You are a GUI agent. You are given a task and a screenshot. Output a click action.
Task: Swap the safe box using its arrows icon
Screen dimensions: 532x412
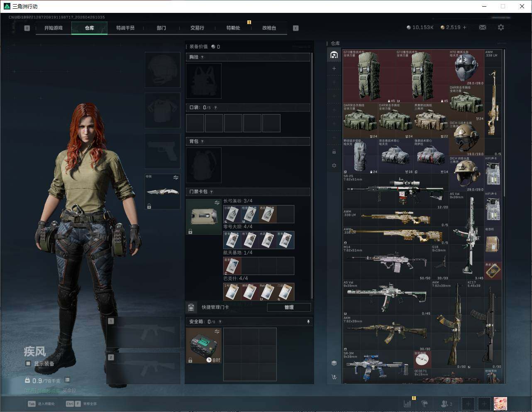click(x=217, y=331)
